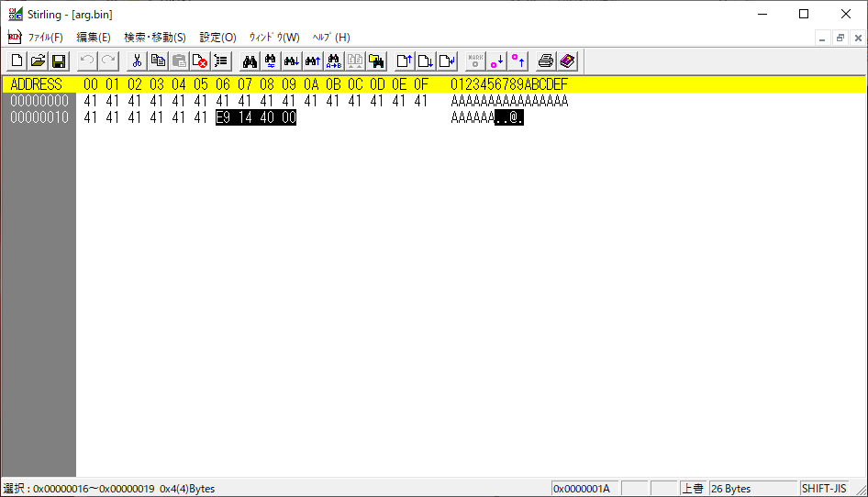868x497 pixels.
Task: Click address row 00000010 in sidebar
Action: point(39,117)
